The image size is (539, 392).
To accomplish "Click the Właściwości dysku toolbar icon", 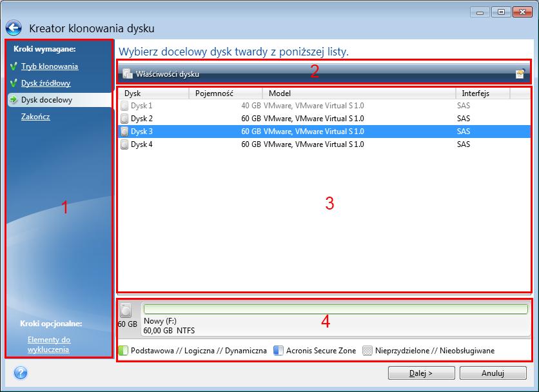I will point(128,73).
